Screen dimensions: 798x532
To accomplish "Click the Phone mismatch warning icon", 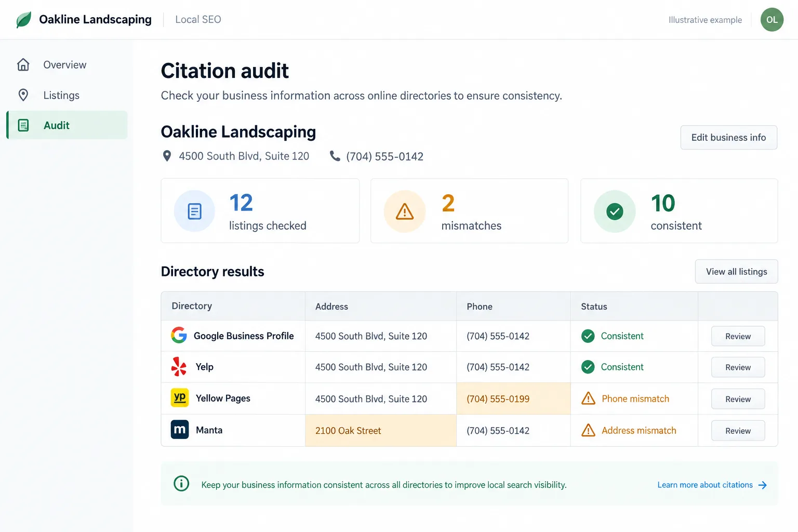I will click(588, 398).
